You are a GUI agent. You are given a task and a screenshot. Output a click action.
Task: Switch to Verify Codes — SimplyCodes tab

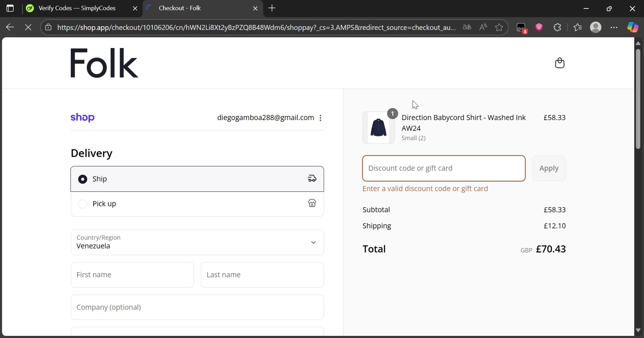point(82,8)
